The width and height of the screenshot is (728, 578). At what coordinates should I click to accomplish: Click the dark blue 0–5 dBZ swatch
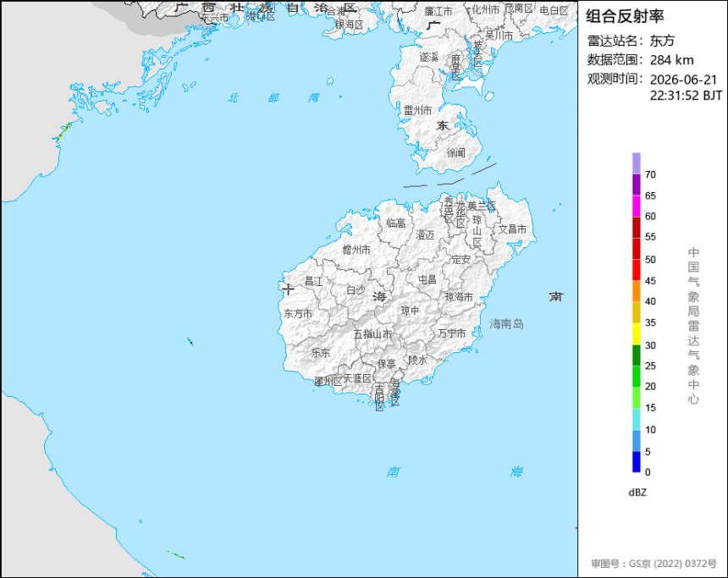pyautogui.click(x=636, y=461)
